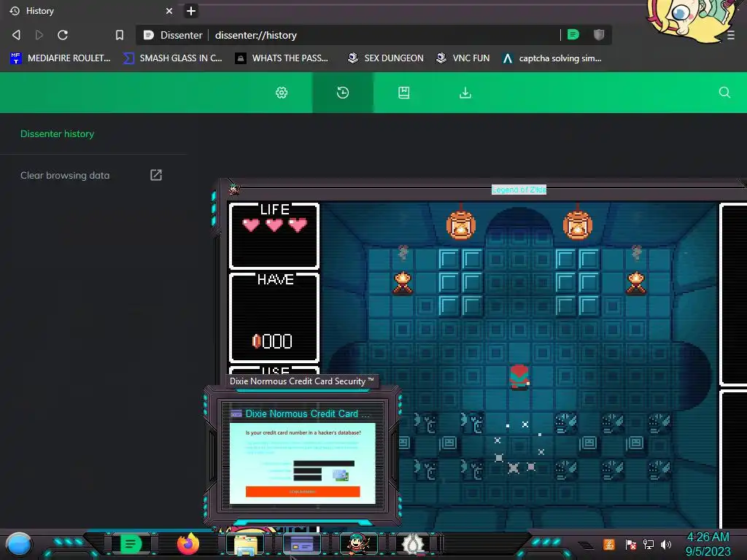747x560 pixels.
Task: Click the search magnifier in green bar
Action: (724, 93)
